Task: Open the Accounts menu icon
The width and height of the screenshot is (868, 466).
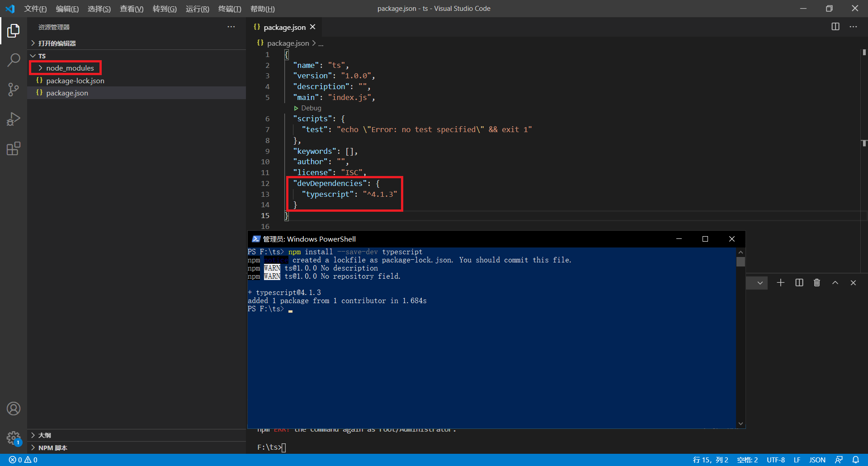Action: (x=14, y=409)
